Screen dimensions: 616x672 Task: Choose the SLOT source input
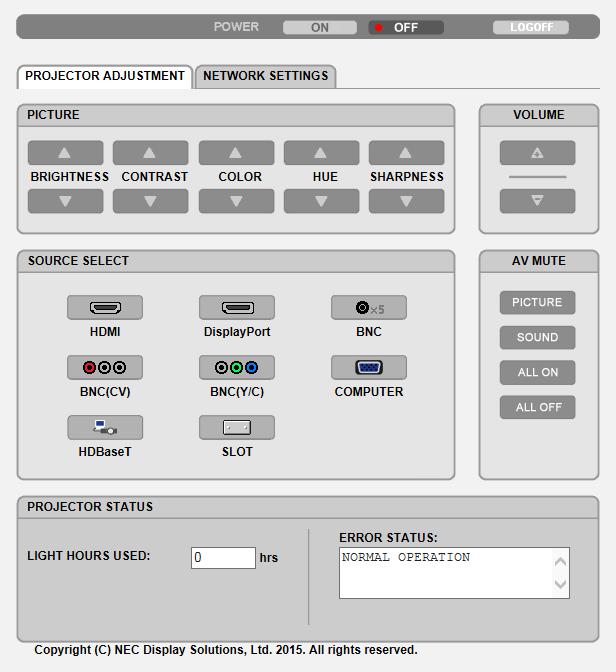(x=237, y=427)
